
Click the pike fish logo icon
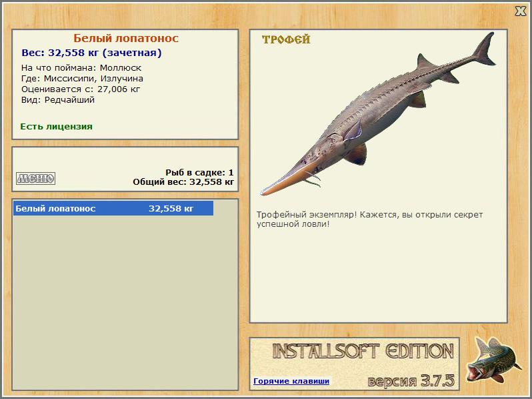click(493, 360)
